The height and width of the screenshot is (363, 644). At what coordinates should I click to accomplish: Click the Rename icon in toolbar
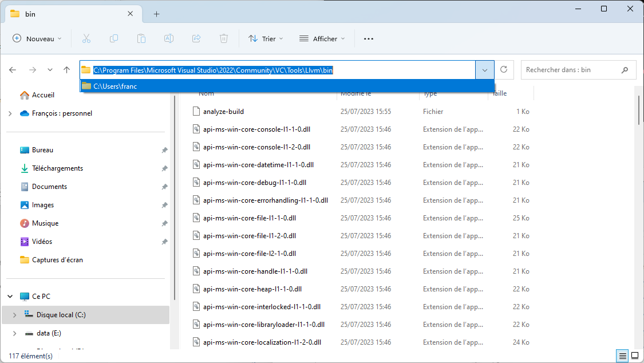point(169,38)
